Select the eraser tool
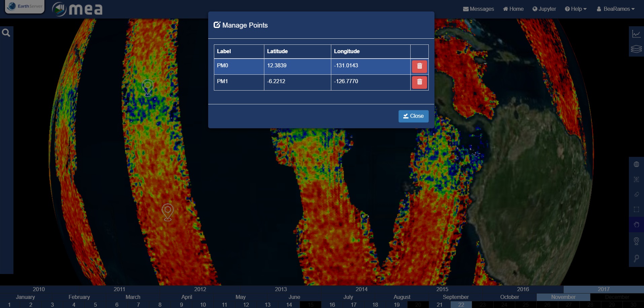Screen dimensions: 644x308 click(x=636, y=194)
